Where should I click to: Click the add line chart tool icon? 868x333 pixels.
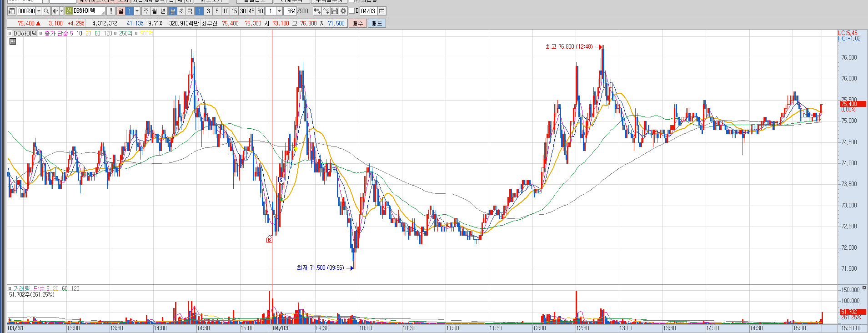pos(326,11)
